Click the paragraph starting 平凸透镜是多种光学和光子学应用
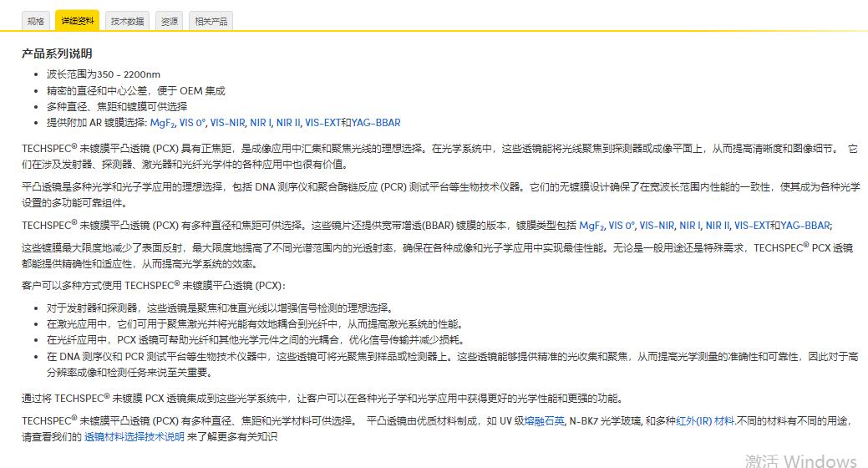Image resolution: width=868 pixels, height=468 pixels. [x=440, y=195]
